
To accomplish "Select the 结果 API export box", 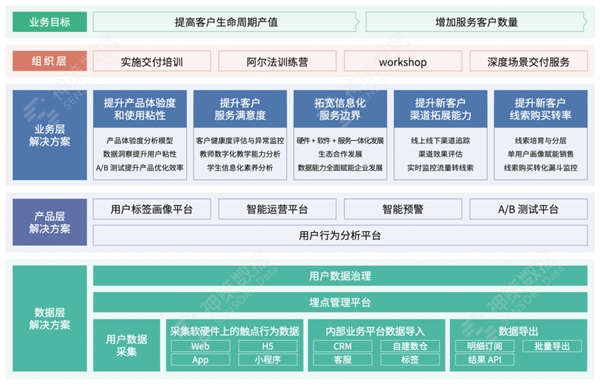I will pos(485,360).
